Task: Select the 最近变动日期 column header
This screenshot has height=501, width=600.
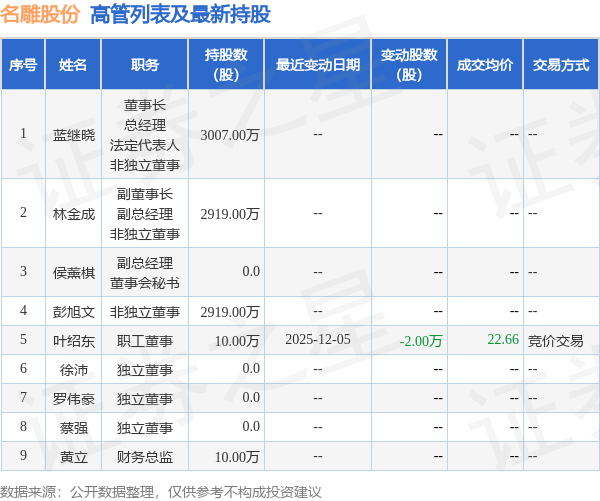Action: tap(318, 64)
